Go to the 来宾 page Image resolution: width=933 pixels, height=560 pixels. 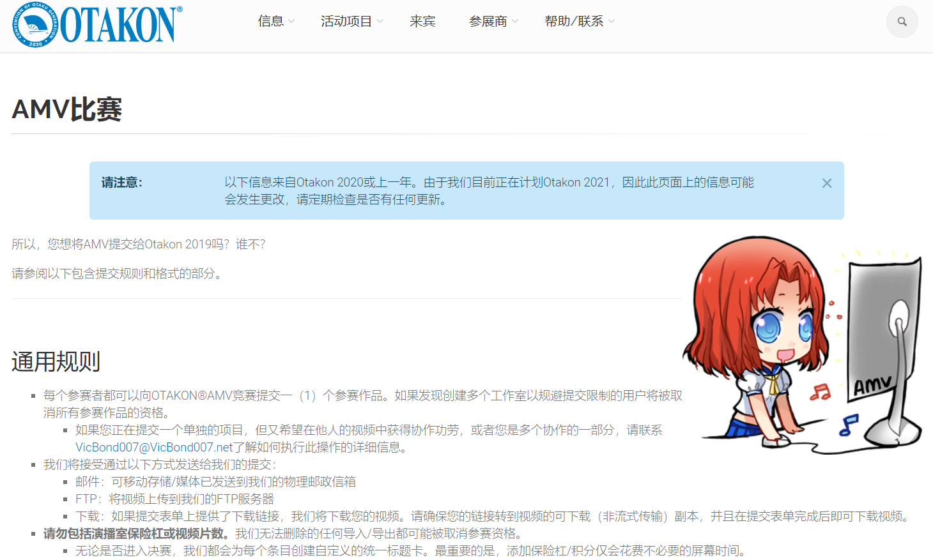[422, 21]
